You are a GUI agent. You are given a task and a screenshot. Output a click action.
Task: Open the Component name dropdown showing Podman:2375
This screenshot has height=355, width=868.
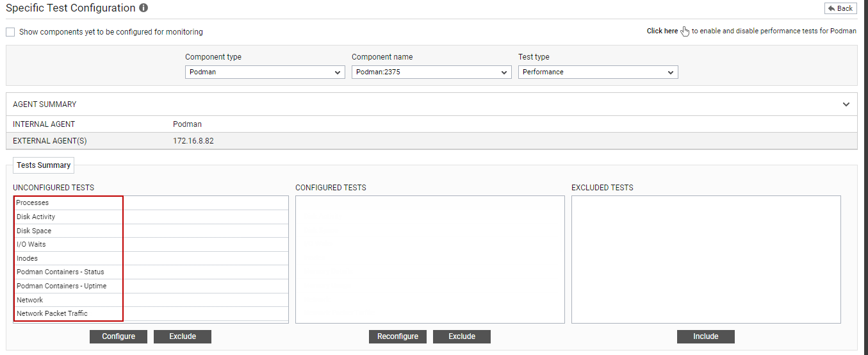[432, 72]
